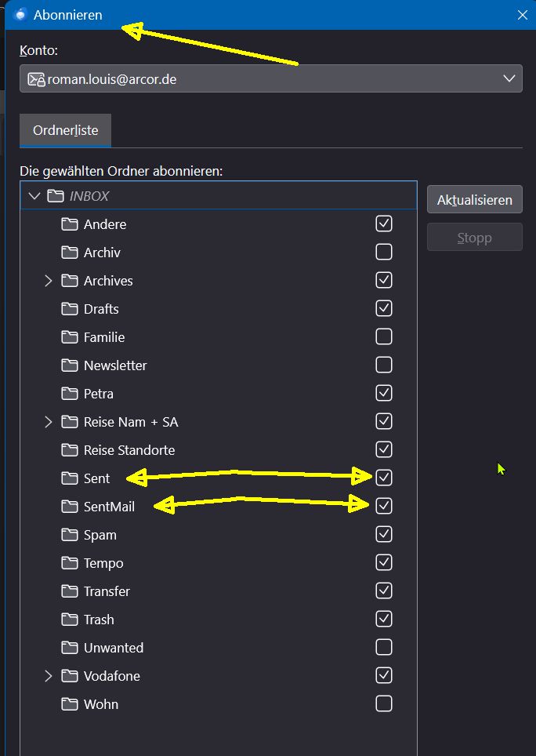Collapse the INBOX folder tree
This screenshot has width=536, height=756.
point(34,196)
